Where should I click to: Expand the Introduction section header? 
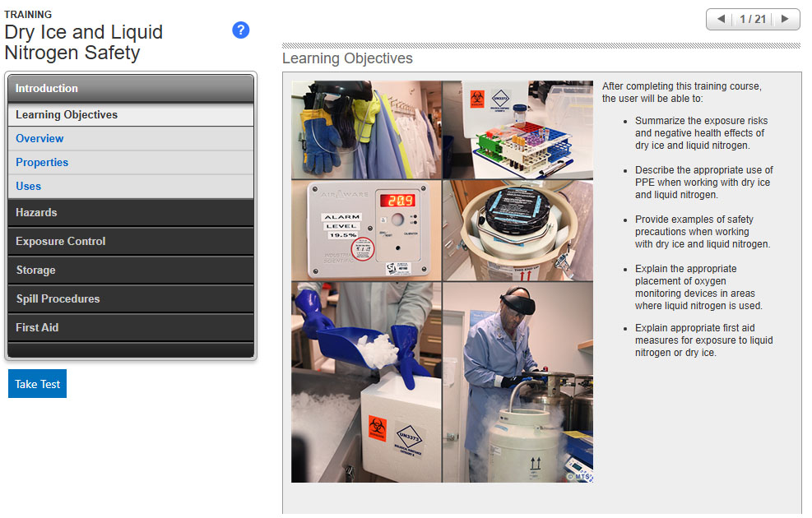pyautogui.click(x=131, y=88)
